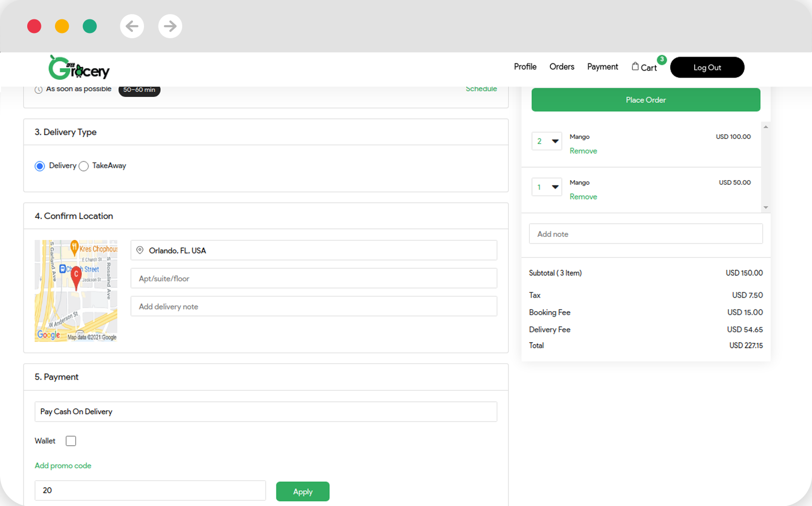The width and height of the screenshot is (812, 506).
Task: Select the TakeAway radio button
Action: (84, 166)
